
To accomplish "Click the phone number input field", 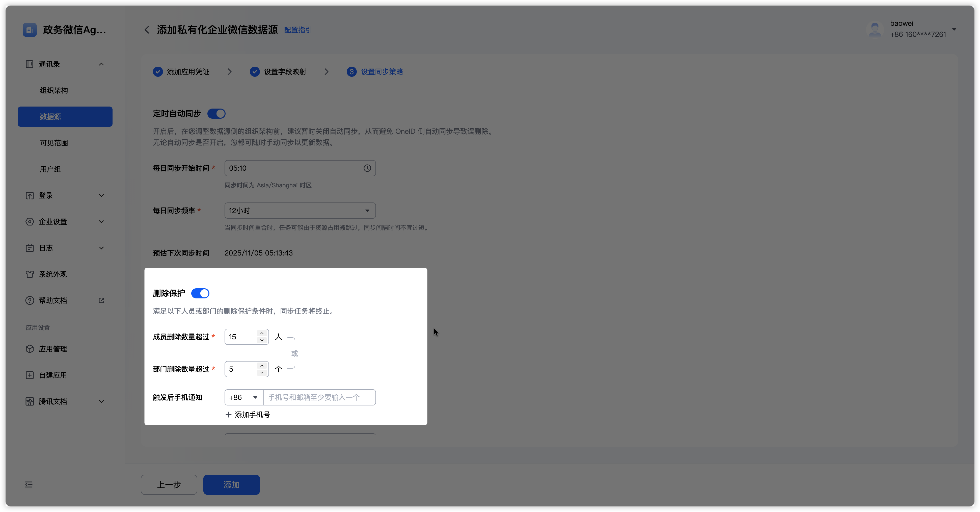I will pos(319,397).
